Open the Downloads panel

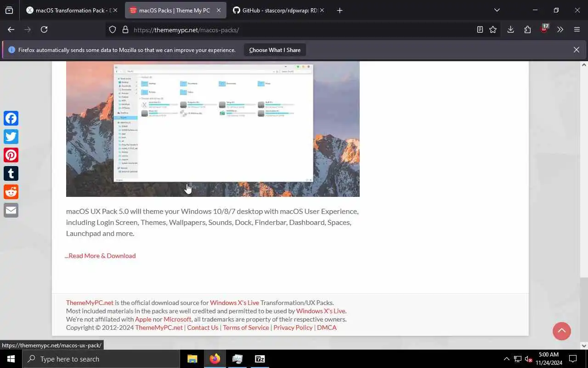point(510,29)
